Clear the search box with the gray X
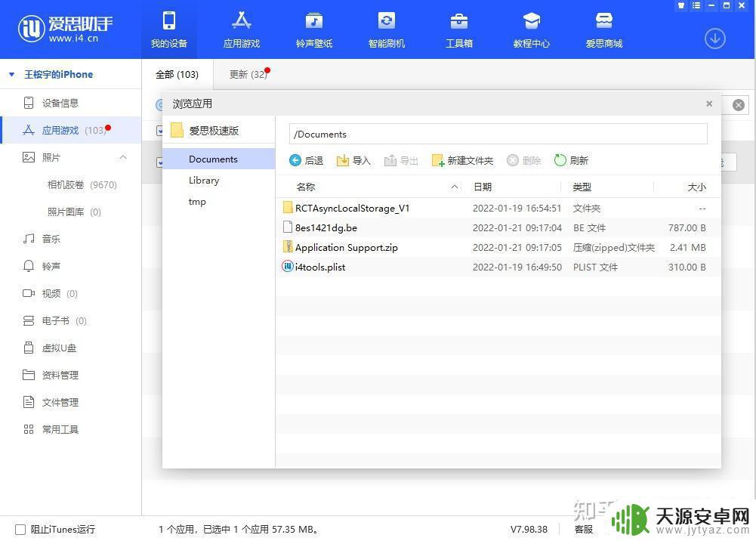Viewport: 756px width, 541px height. point(738,104)
